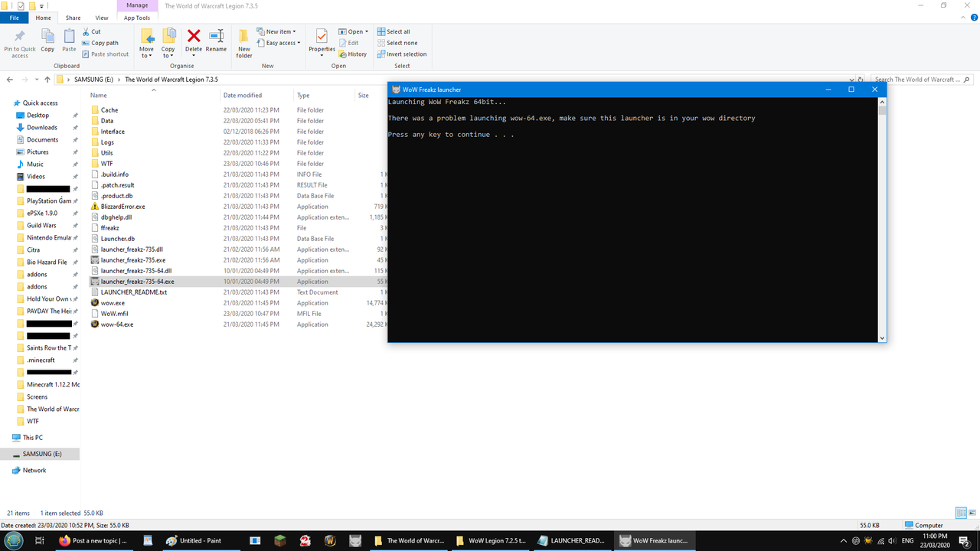Screen dimensions: 980x551
Task: Select the WTF folder in file list
Action: pos(106,164)
